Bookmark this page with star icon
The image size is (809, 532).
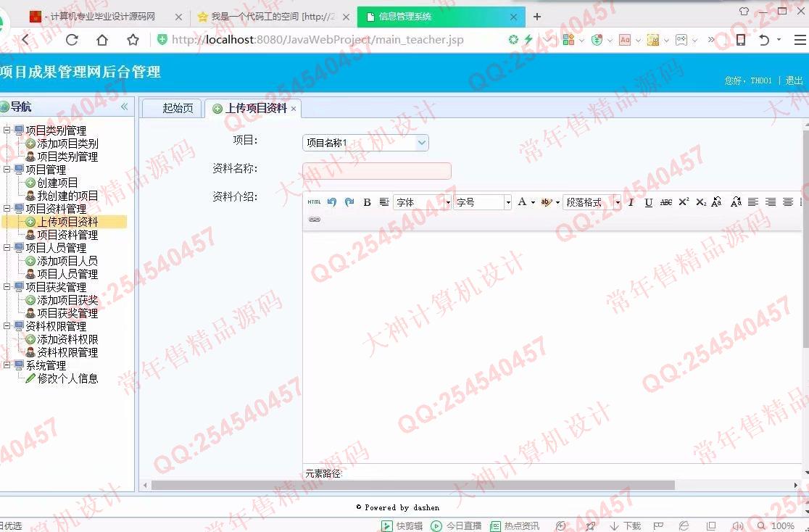pos(133,40)
